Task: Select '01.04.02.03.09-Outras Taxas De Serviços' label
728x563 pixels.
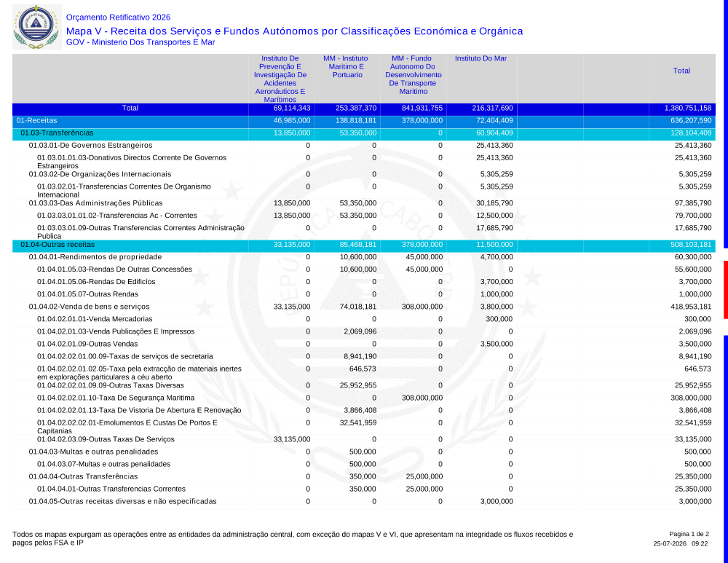Action: click(x=106, y=439)
